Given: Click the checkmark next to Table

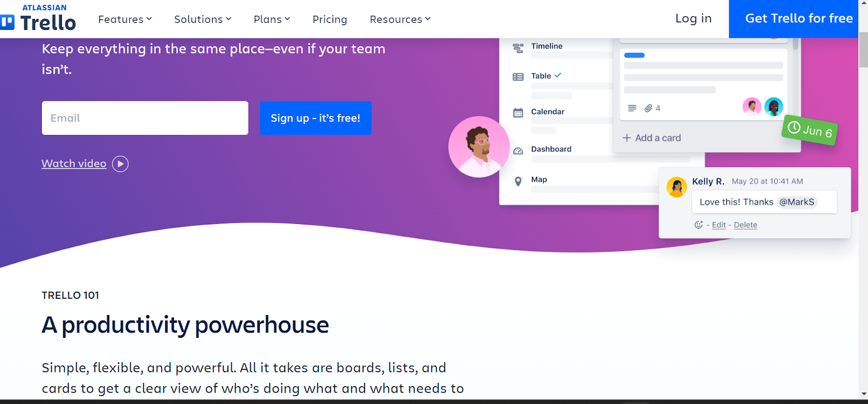Looking at the screenshot, I should coord(558,75).
